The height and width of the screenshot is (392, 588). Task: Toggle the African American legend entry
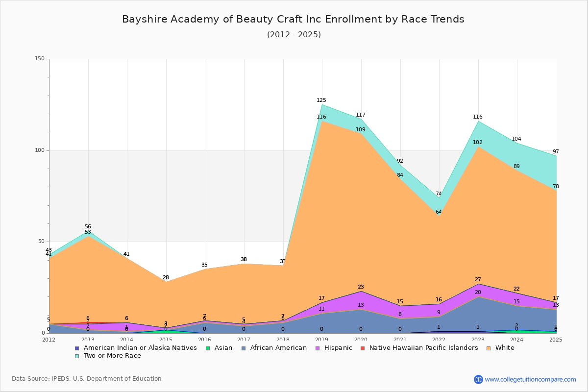[274, 348]
